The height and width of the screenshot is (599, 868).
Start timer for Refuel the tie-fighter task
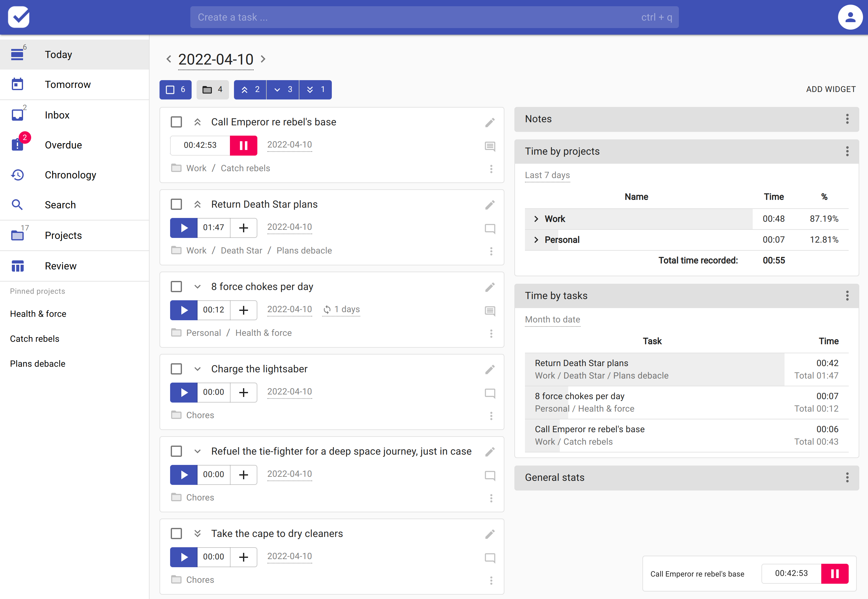(184, 475)
